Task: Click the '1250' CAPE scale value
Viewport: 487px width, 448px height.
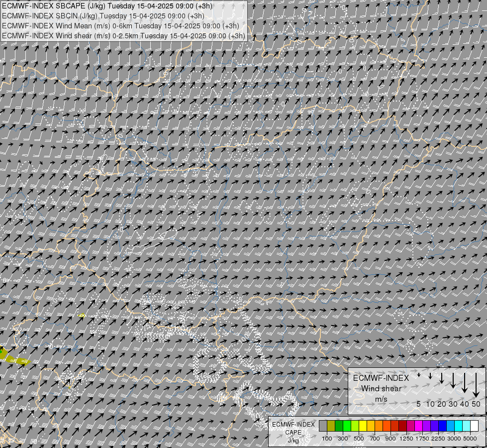Action: [406, 439]
